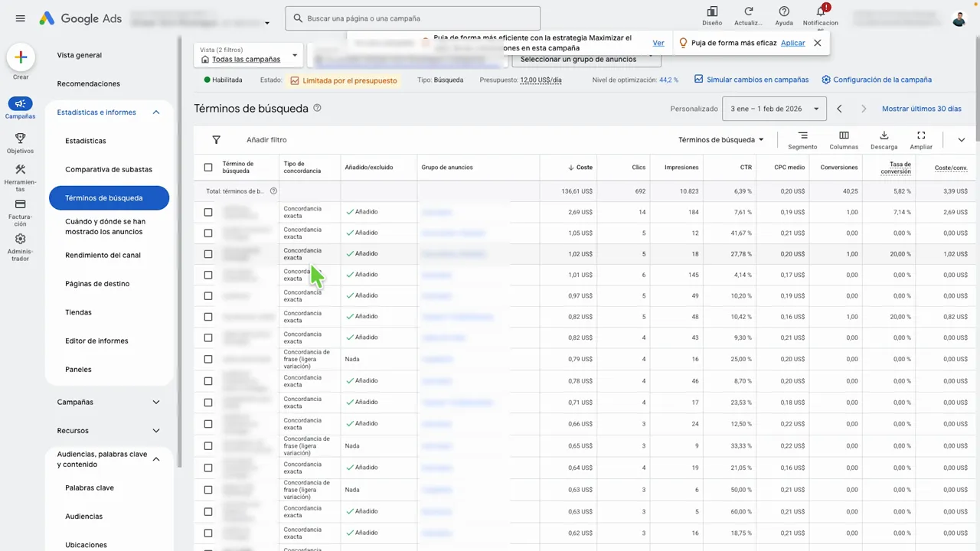Image resolution: width=980 pixels, height=551 pixels.
Task: Click the Añadir filtro text
Action: pyautogui.click(x=266, y=140)
